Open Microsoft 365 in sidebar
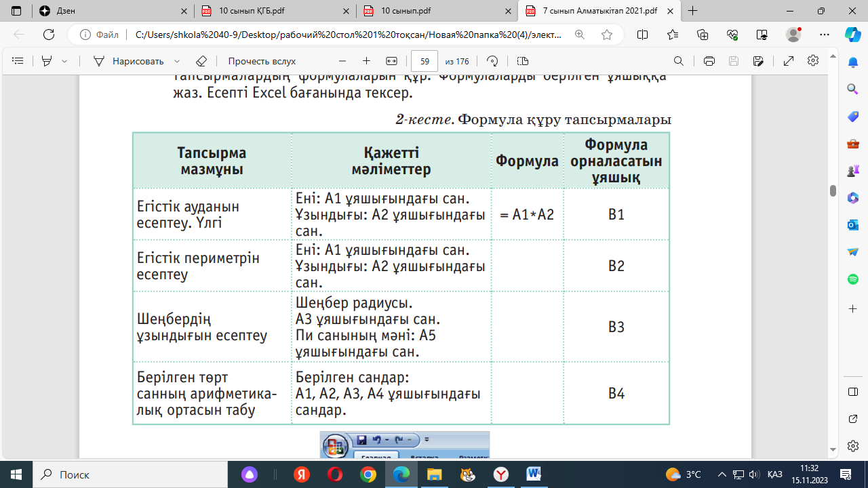The height and width of the screenshot is (488, 868). point(853,198)
